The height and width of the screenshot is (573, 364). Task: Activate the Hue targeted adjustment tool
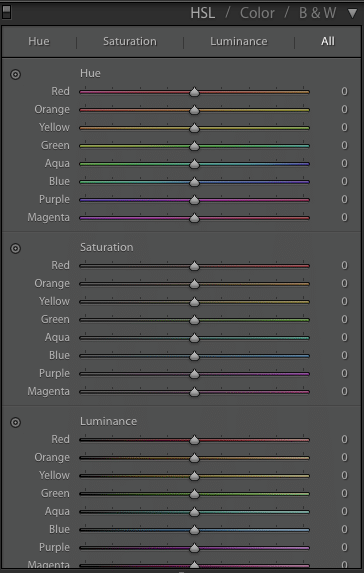click(x=15, y=75)
